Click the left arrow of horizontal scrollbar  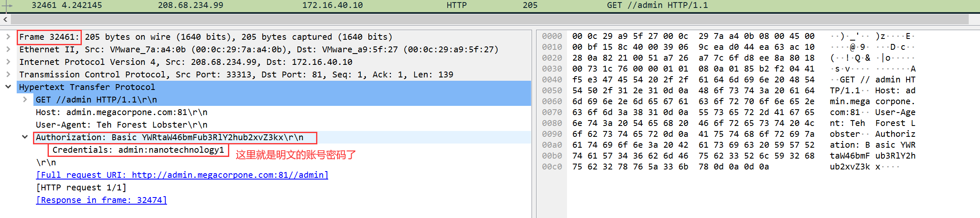tap(5, 19)
